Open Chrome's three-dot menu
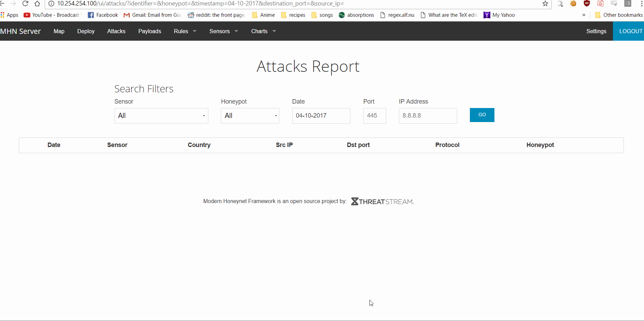 (642, 4)
